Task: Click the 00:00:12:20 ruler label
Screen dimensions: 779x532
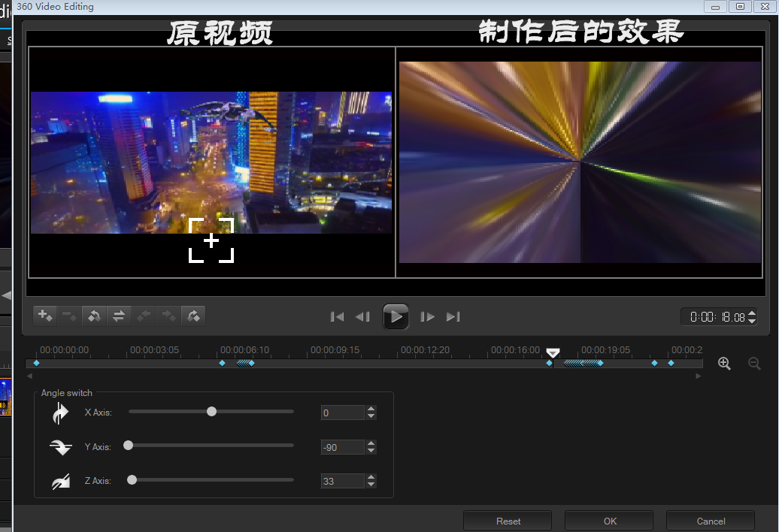Action: pos(426,350)
